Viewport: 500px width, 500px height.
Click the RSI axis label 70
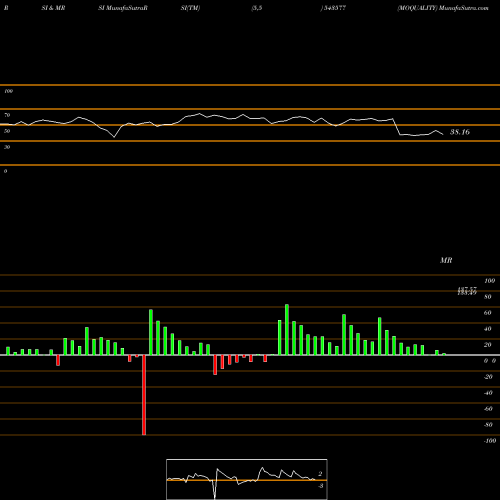[7, 115]
